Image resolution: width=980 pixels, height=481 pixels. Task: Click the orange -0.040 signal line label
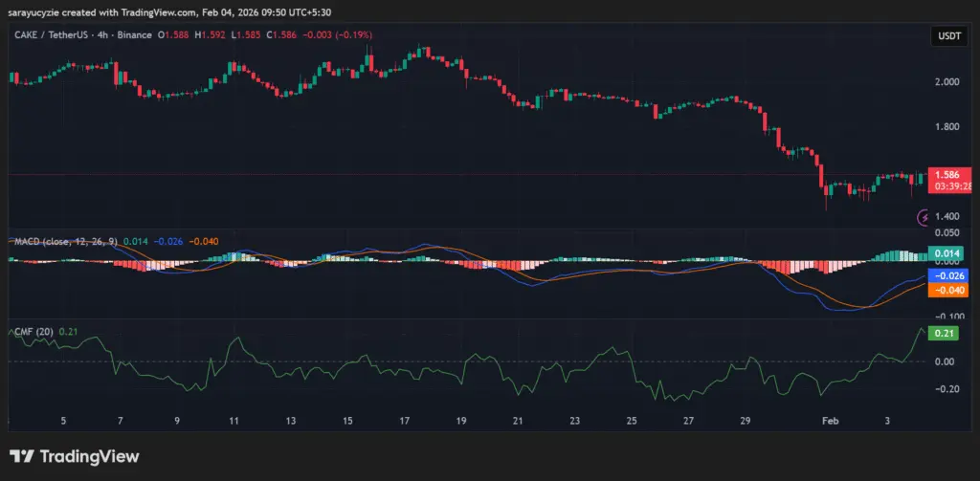[947, 290]
